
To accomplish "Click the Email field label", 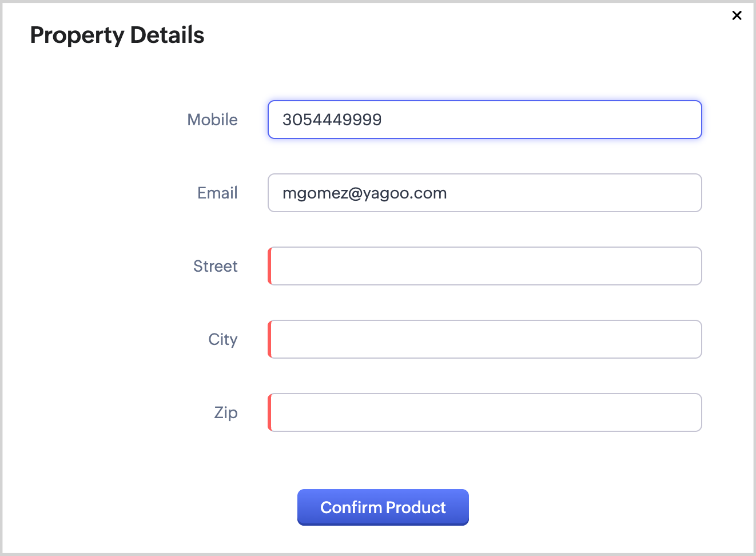I will point(217,193).
